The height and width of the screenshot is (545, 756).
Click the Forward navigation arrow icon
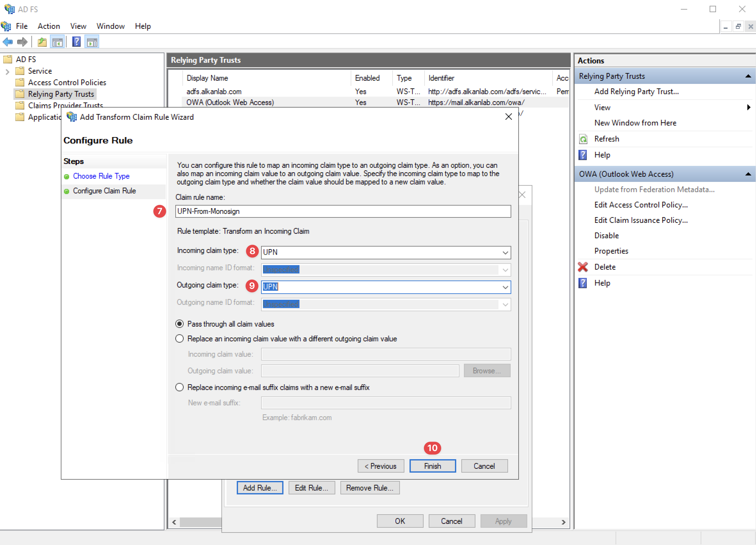(x=22, y=41)
